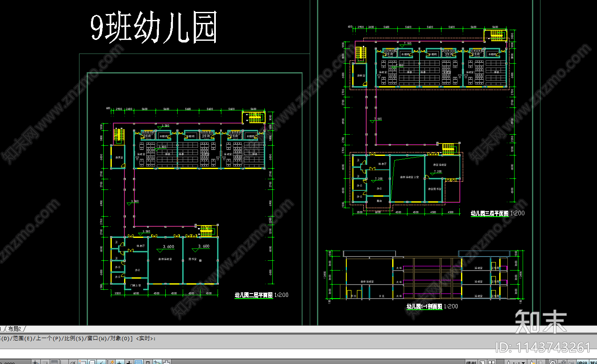Screen dimensions: 597x364
Task: Select the 幼儿园1-1剖面图 title label
Action: (424, 306)
